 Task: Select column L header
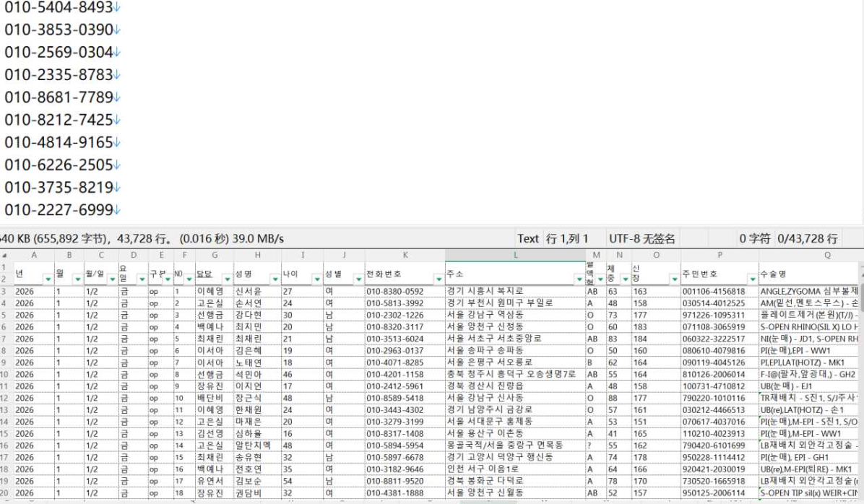[x=515, y=255]
